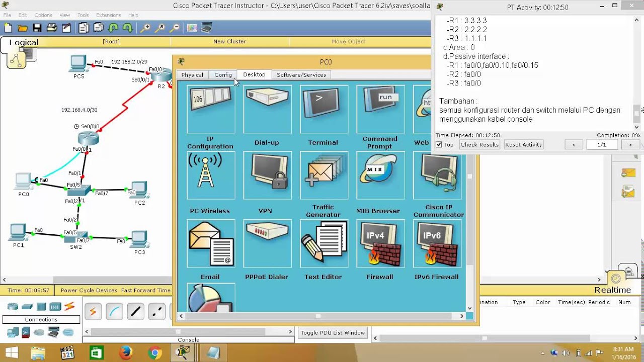Click Power Cycle Devices button
This screenshot has width=644, height=362.
click(89, 290)
